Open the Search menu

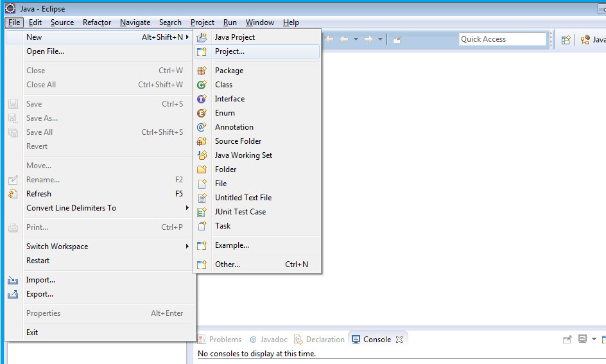pos(170,22)
